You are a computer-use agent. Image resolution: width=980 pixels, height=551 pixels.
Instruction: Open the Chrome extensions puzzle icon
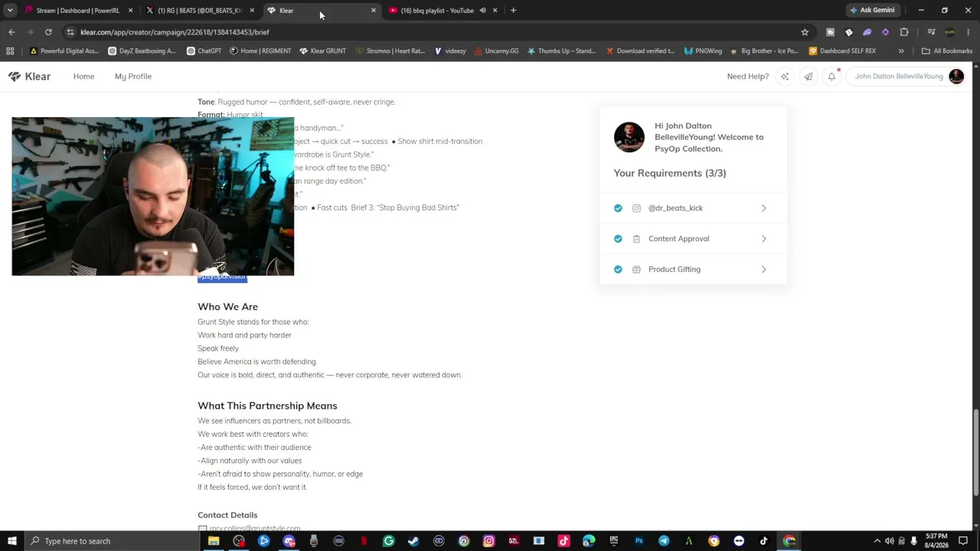tap(904, 32)
